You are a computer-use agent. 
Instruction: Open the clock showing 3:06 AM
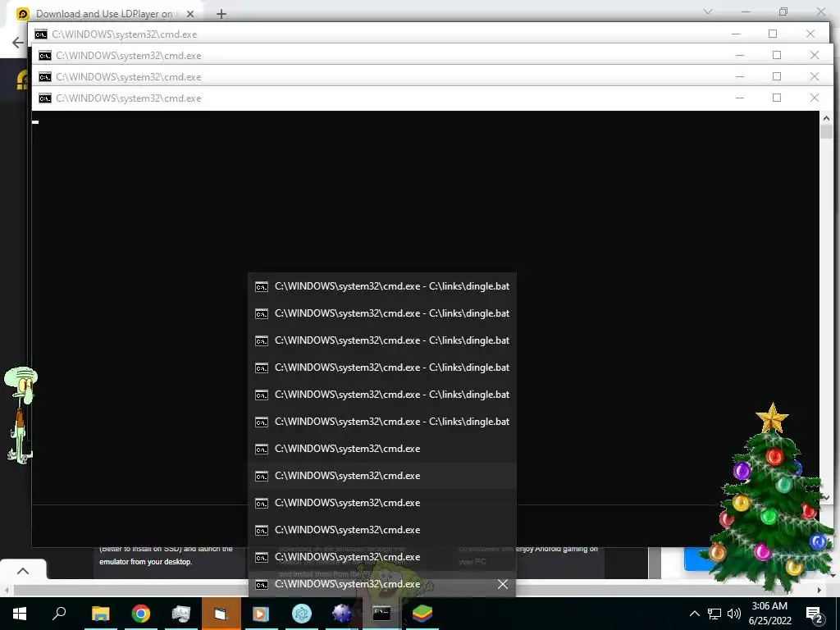(769, 614)
